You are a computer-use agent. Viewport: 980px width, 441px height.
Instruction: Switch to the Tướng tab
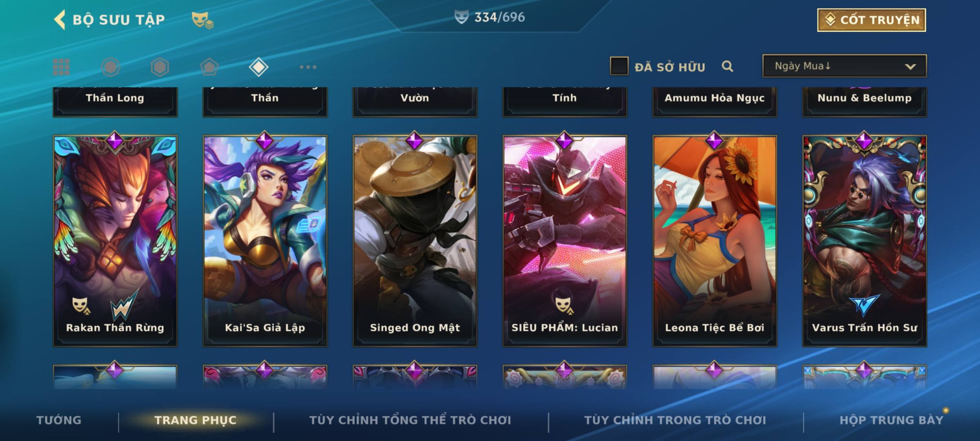click(x=59, y=420)
